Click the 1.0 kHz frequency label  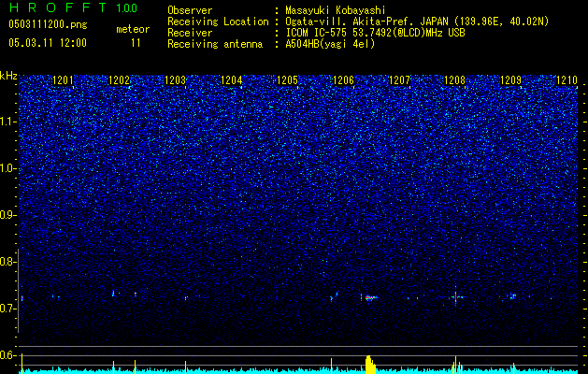tap(8, 168)
